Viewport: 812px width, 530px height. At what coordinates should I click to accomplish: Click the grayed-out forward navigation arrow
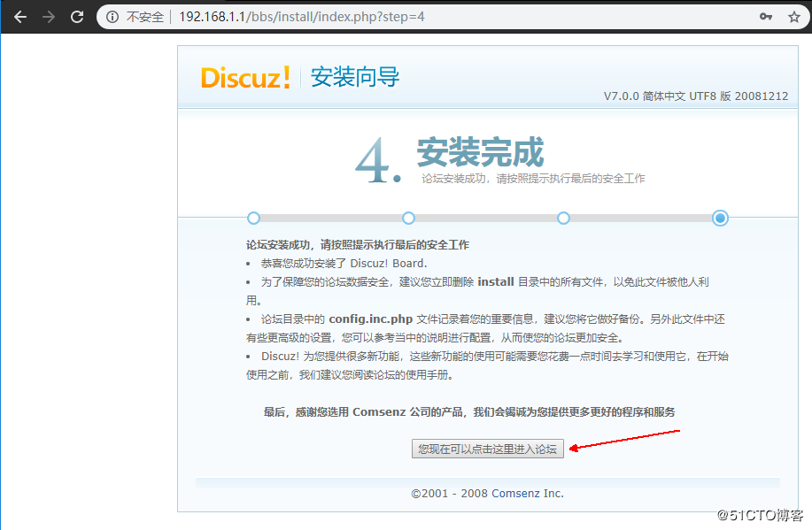49,15
